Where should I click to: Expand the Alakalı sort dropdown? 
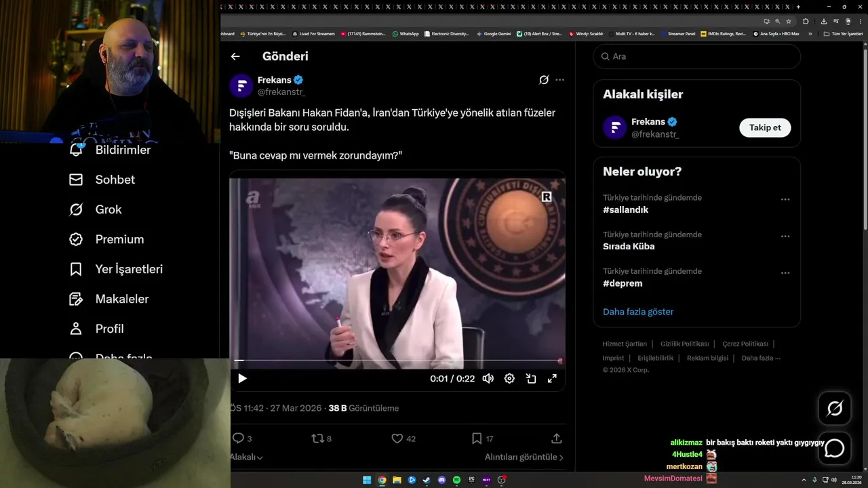click(x=246, y=457)
